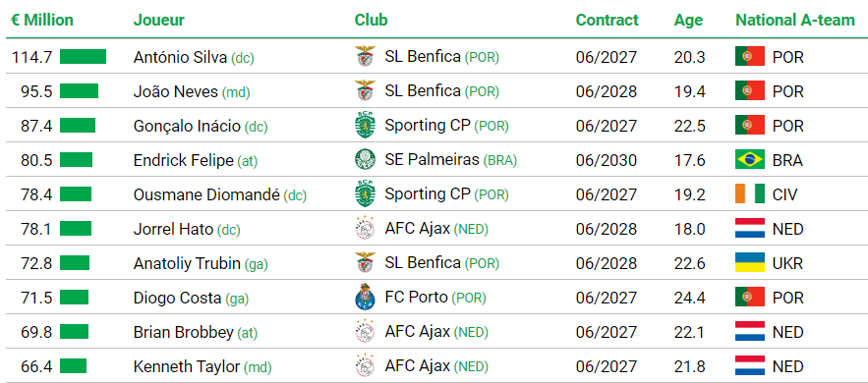Sort by the € Million column header
The width and height of the screenshot is (868, 383).
(42, 21)
